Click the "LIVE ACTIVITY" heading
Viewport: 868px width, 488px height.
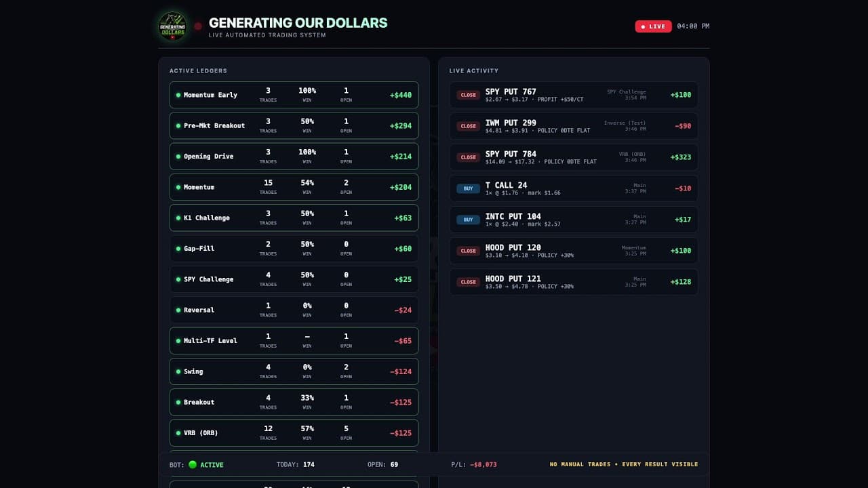click(474, 70)
